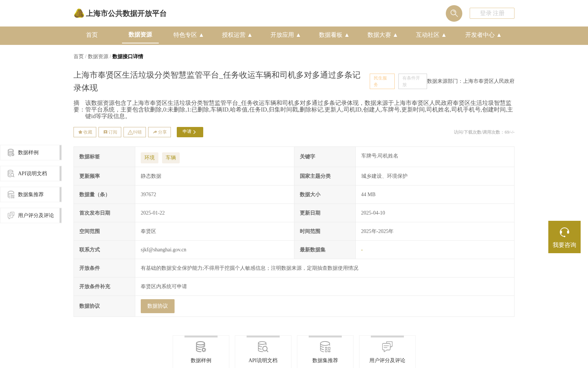Expand the 互动社区 menu arrow
Viewport: 588px width, 368px height.
[444, 35]
